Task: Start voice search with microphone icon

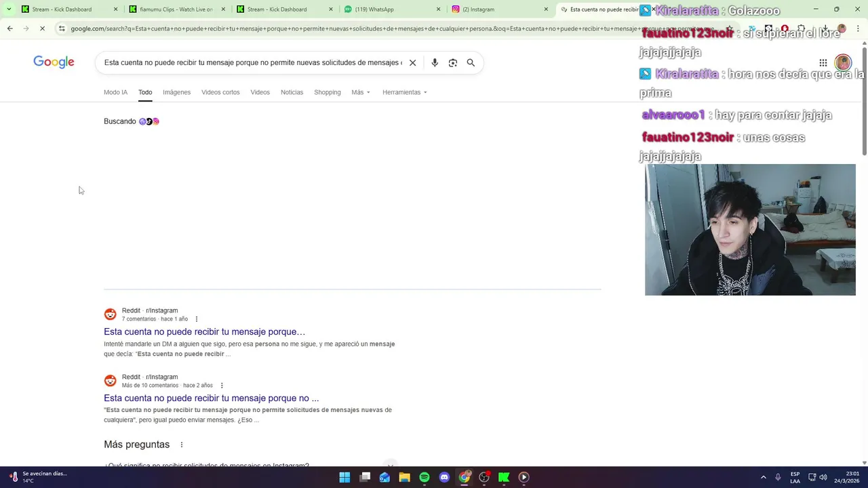Action: pyautogui.click(x=435, y=62)
